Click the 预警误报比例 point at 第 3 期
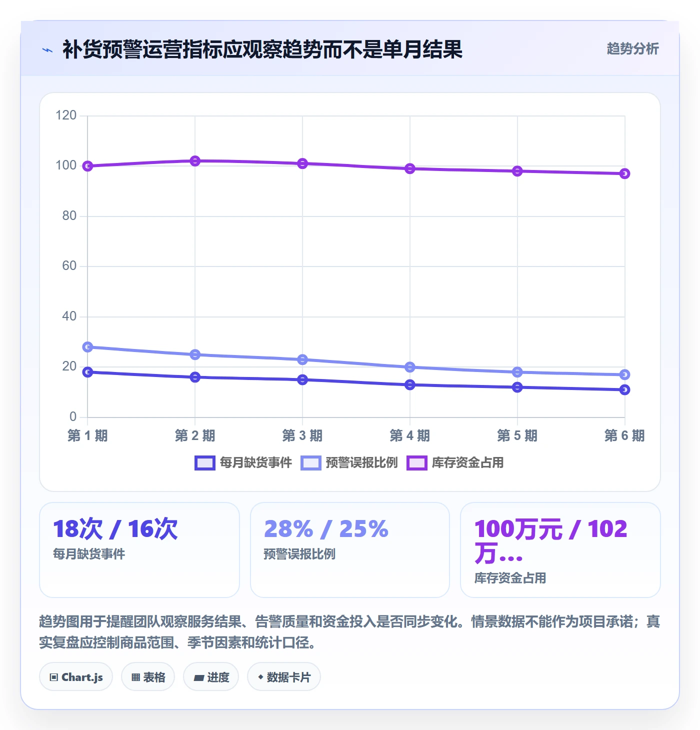This screenshot has height=730, width=700. click(x=302, y=359)
